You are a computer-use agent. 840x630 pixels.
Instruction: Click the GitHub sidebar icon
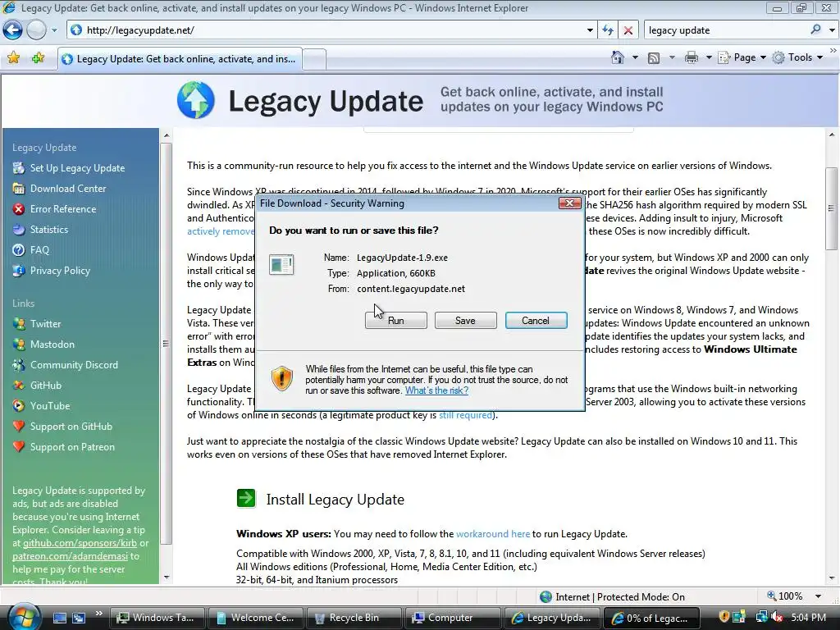point(19,386)
